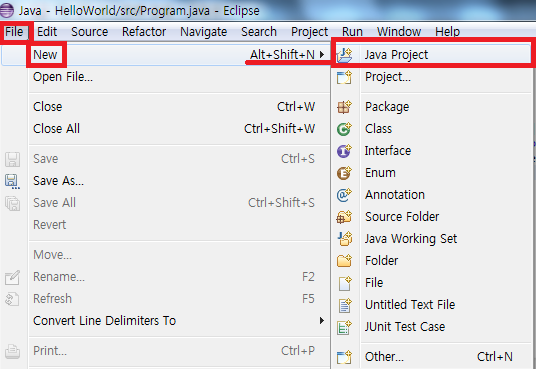This screenshot has width=536, height=369.
Task: Open the Refactor menu
Action: 144,32
